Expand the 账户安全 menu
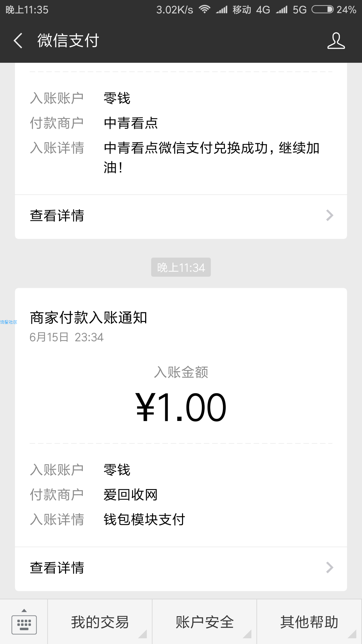Viewport: 362px width, 644px height. click(204, 622)
